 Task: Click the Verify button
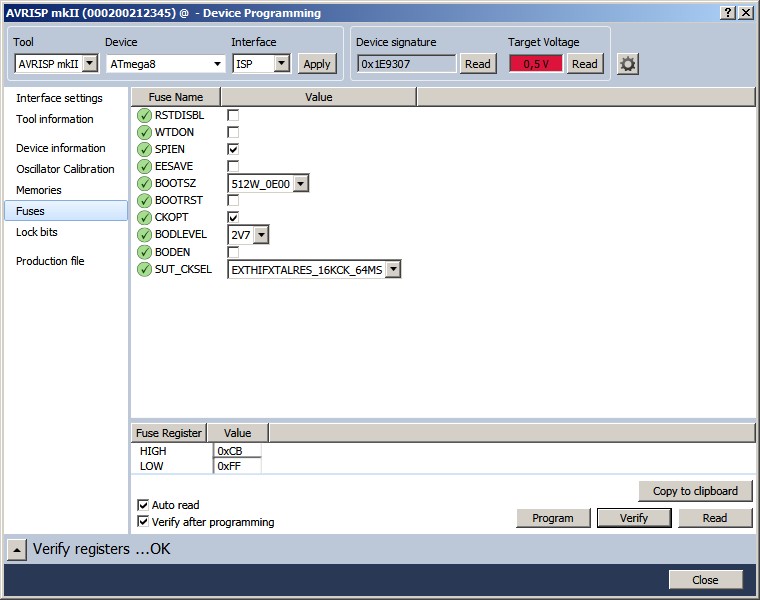click(634, 518)
